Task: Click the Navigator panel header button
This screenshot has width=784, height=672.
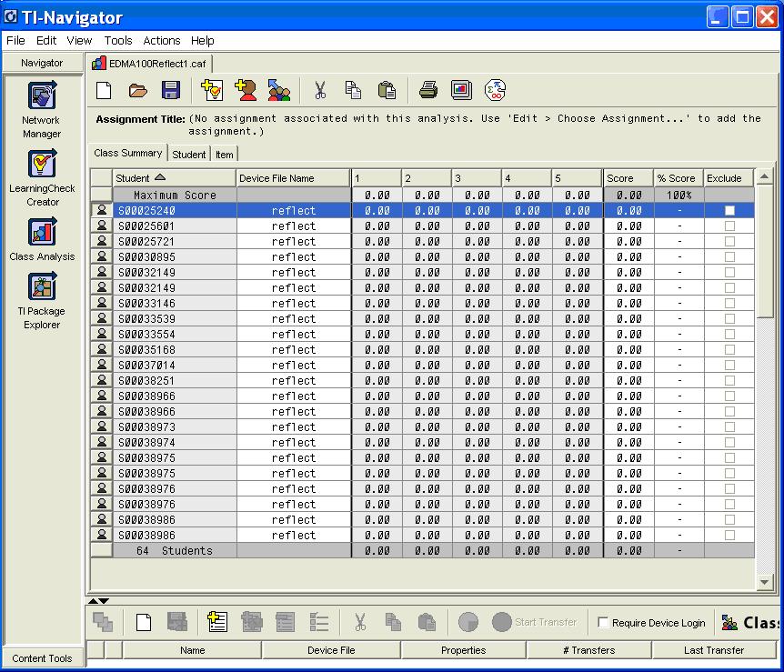Action: [42, 63]
